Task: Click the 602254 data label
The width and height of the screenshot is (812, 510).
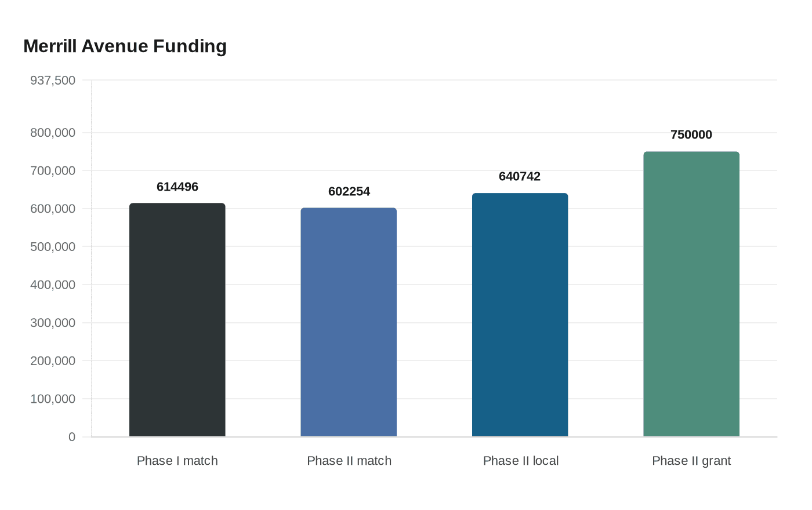Action: click(x=349, y=191)
